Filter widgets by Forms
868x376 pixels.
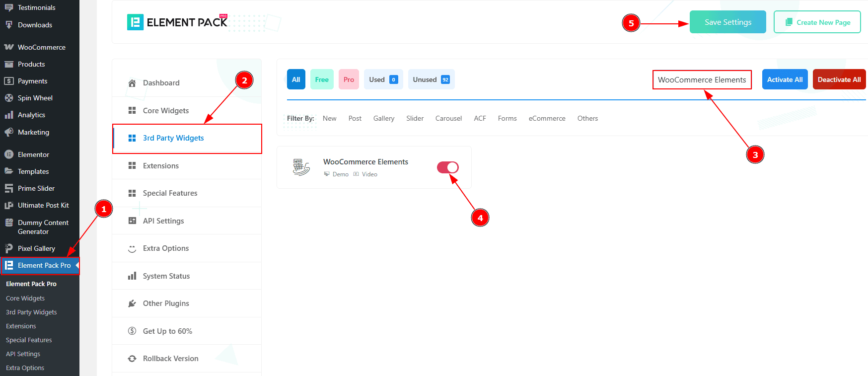[x=507, y=118]
